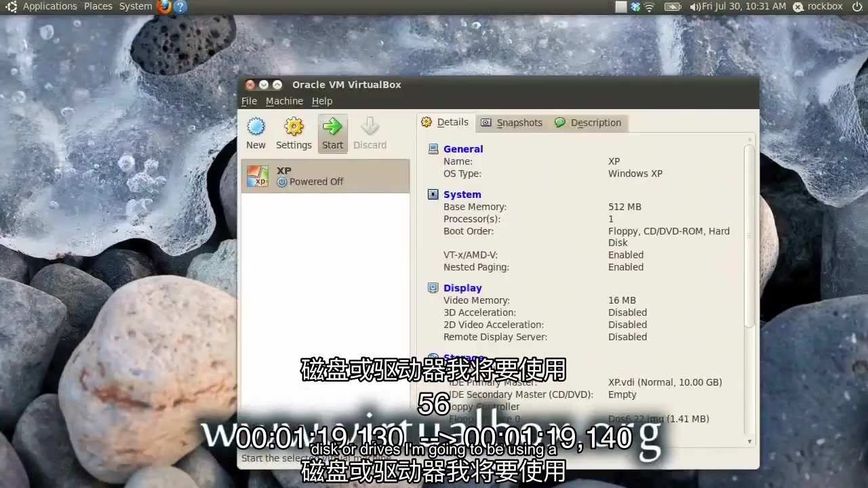Select the XP virtual machine entry
This screenshot has width=868, height=488.
pos(325,176)
